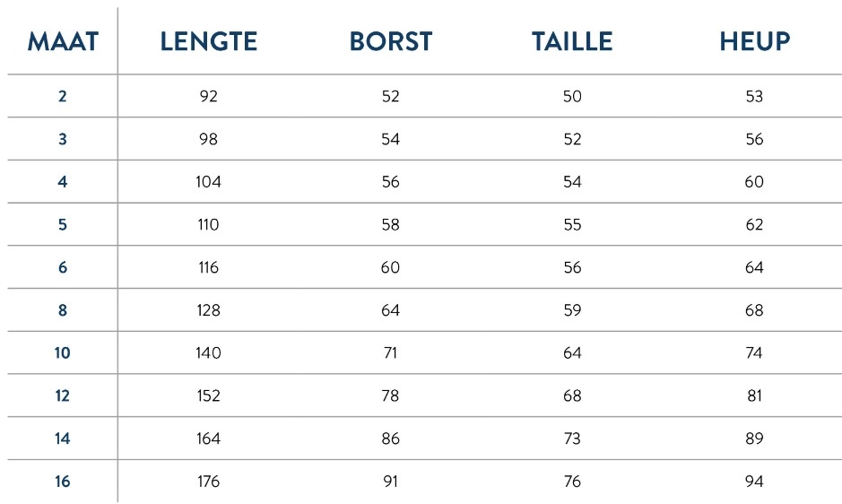Select size 16 in the MAAT column
The width and height of the screenshot is (842, 504).
[62, 482]
